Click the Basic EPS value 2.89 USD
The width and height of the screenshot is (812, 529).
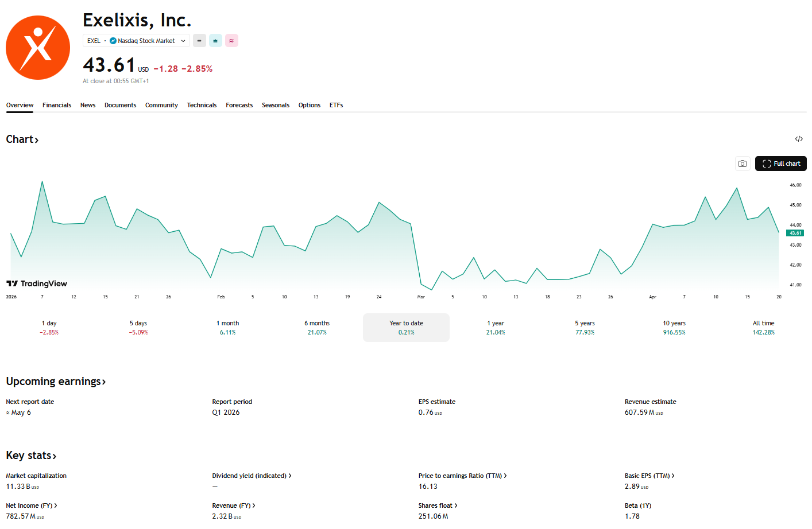point(636,487)
